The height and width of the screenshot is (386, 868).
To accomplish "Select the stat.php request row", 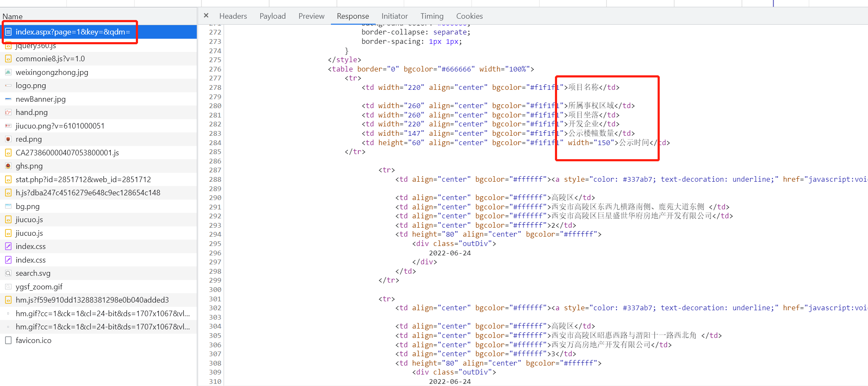I will click(83, 180).
